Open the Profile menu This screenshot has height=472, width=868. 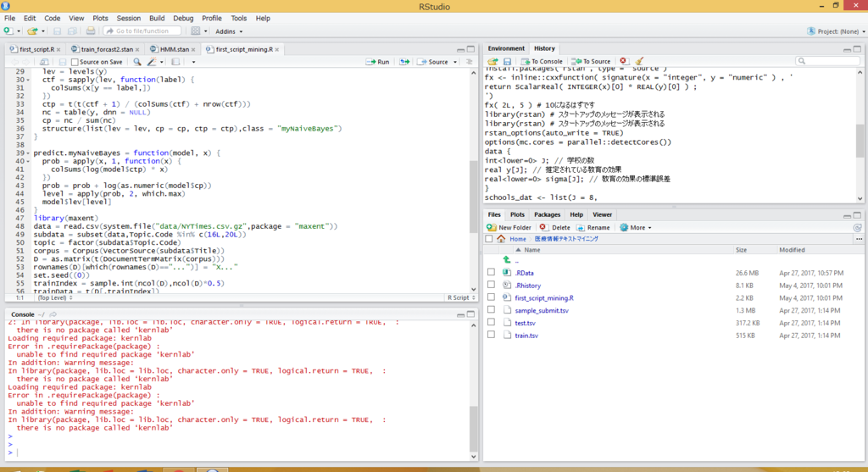(211, 19)
